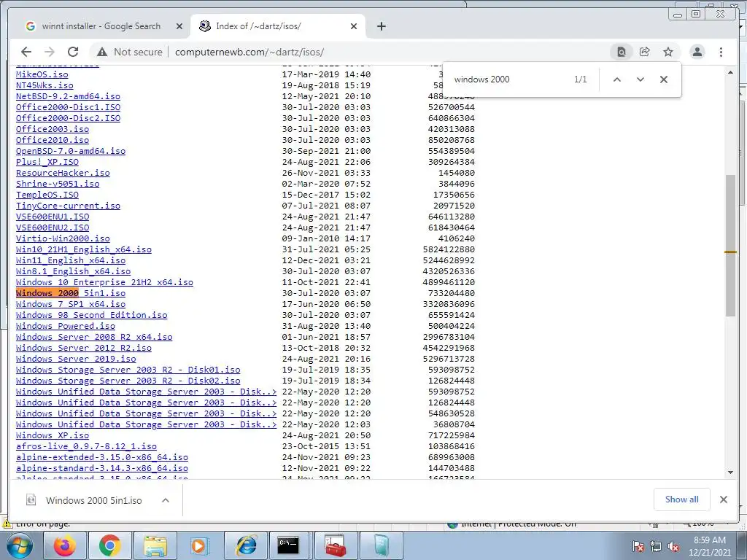Open Windows Powered.iso link
The image size is (747, 560).
coord(65,326)
